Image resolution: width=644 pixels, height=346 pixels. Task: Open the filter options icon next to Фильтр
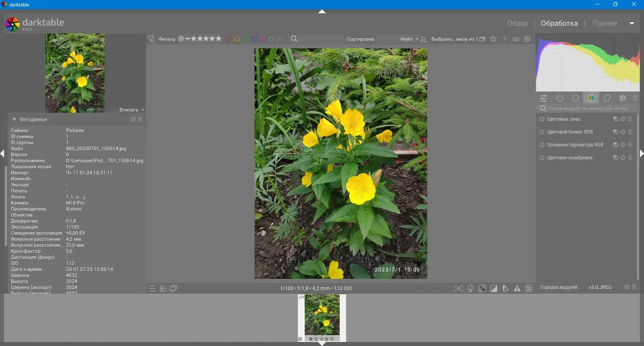pyautogui.click(x=151, y=39)
